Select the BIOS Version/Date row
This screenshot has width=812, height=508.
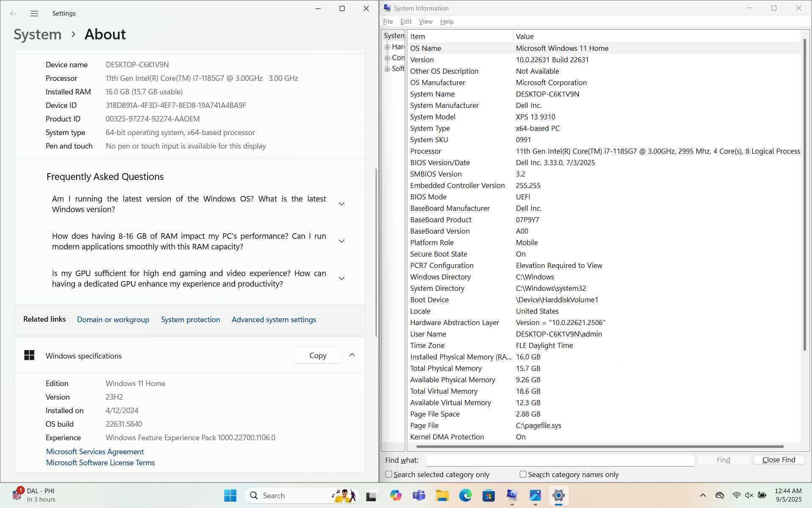click(x=604, y=163)
